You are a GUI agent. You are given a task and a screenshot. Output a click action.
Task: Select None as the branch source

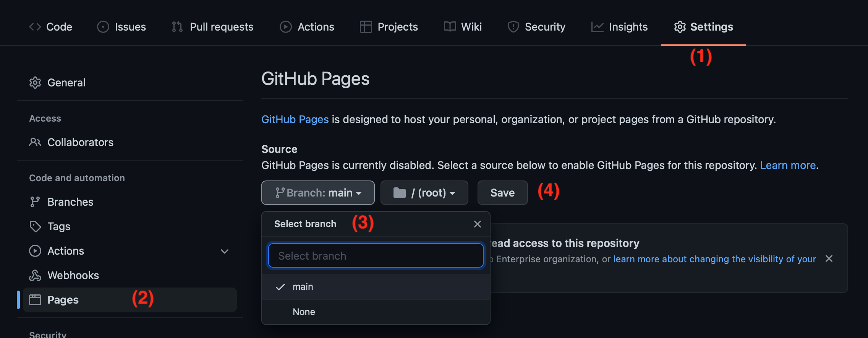click(x=304, y=312)
